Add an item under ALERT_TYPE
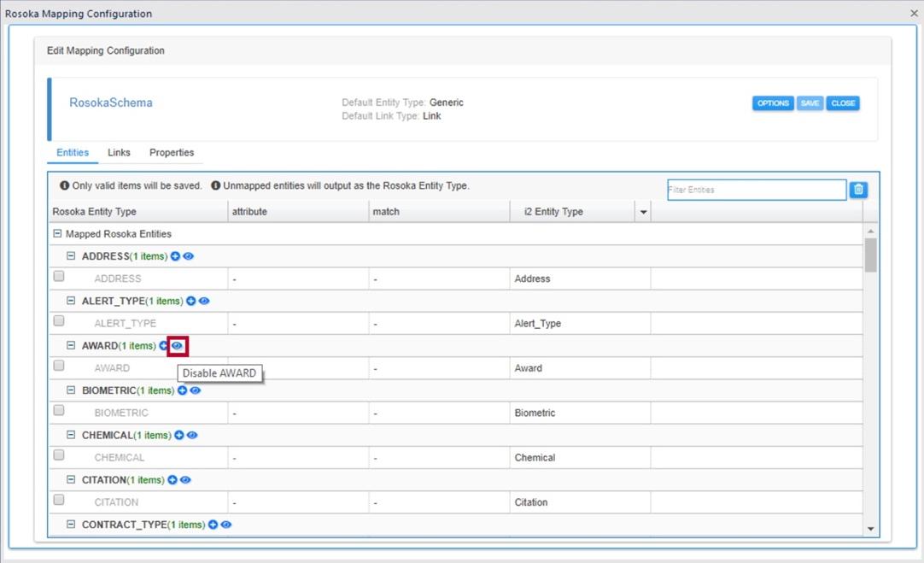Screen dimensions: 924x563 click(191, 301)
